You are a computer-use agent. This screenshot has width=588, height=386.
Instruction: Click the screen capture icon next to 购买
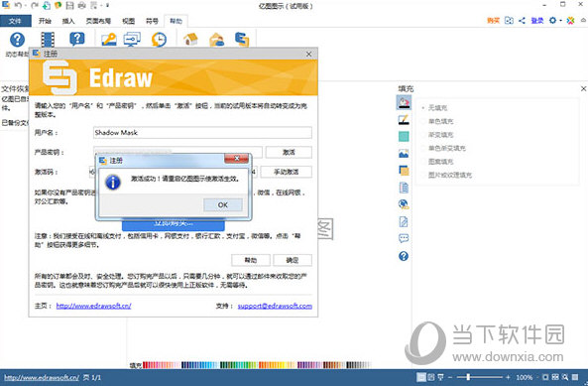509,20
